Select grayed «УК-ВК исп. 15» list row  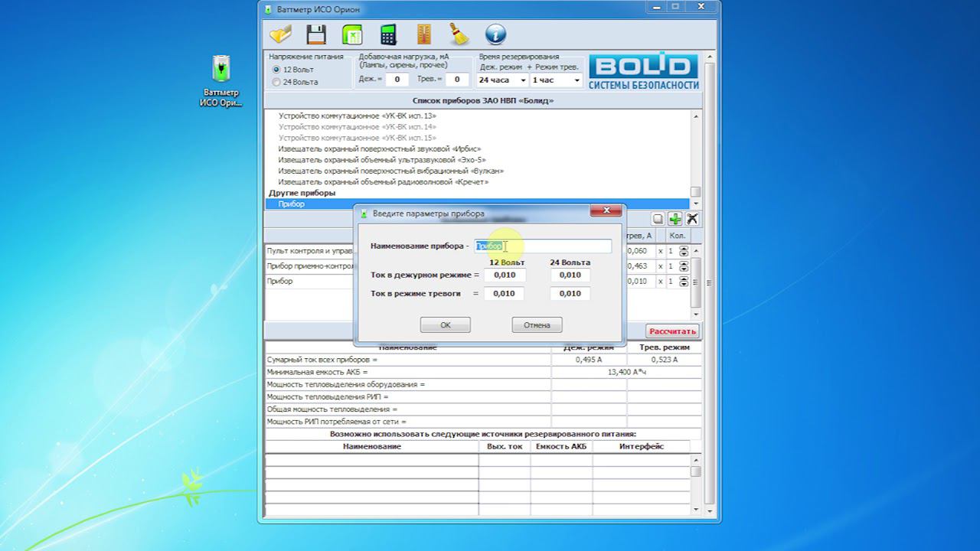(x=358, y=138)
